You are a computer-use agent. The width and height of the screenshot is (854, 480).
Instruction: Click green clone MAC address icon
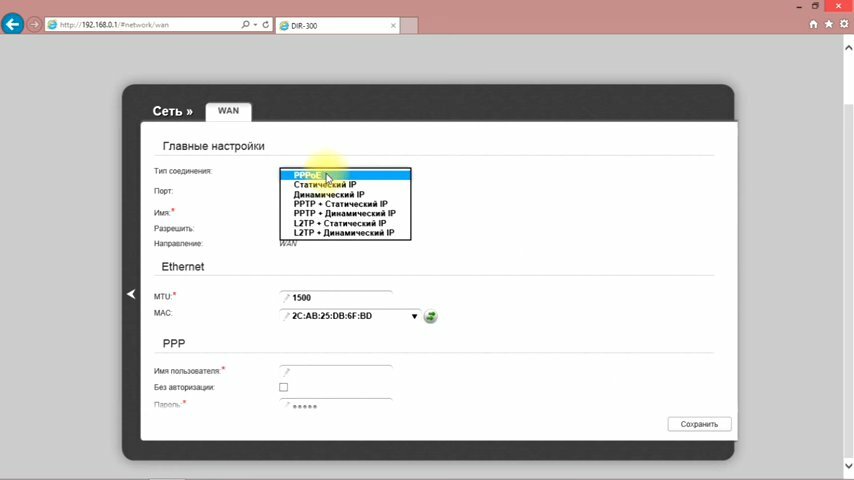(x=430, y=316)
